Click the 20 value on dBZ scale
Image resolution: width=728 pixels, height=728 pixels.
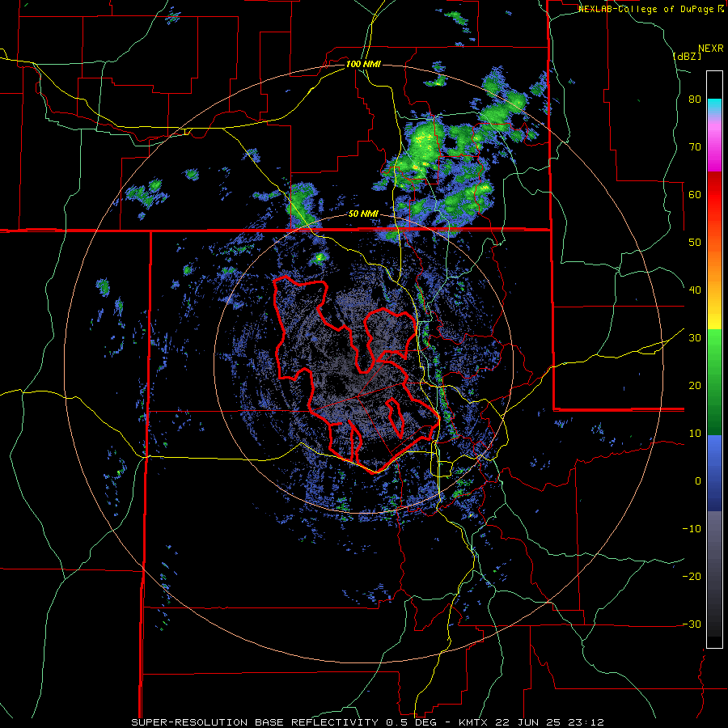coord(695,386)
